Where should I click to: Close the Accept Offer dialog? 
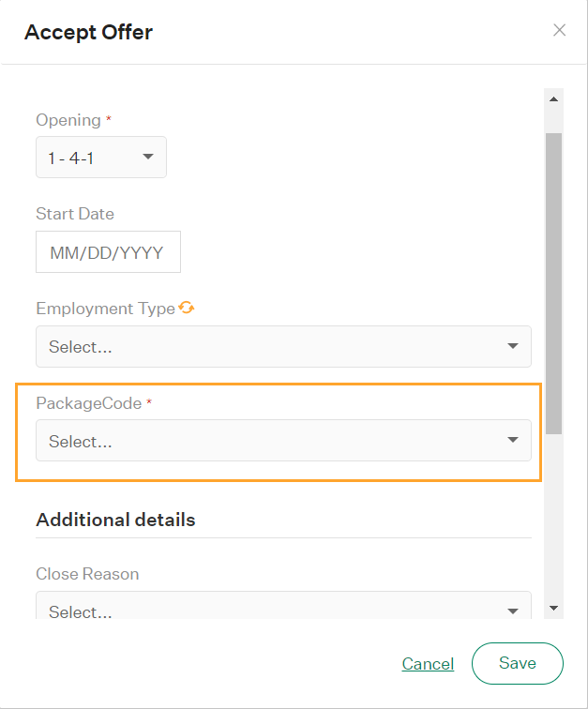pyautogui.click(x=560, y=30)
